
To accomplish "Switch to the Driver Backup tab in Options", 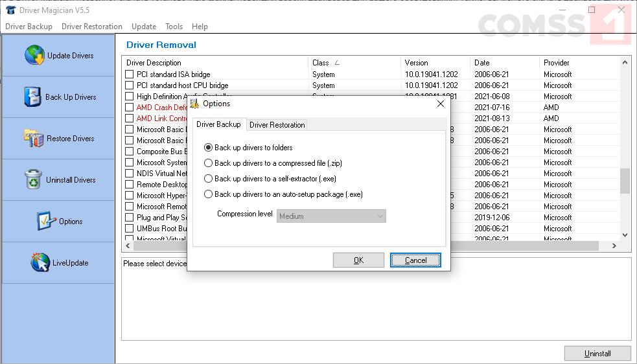I will tap(218, 124).
